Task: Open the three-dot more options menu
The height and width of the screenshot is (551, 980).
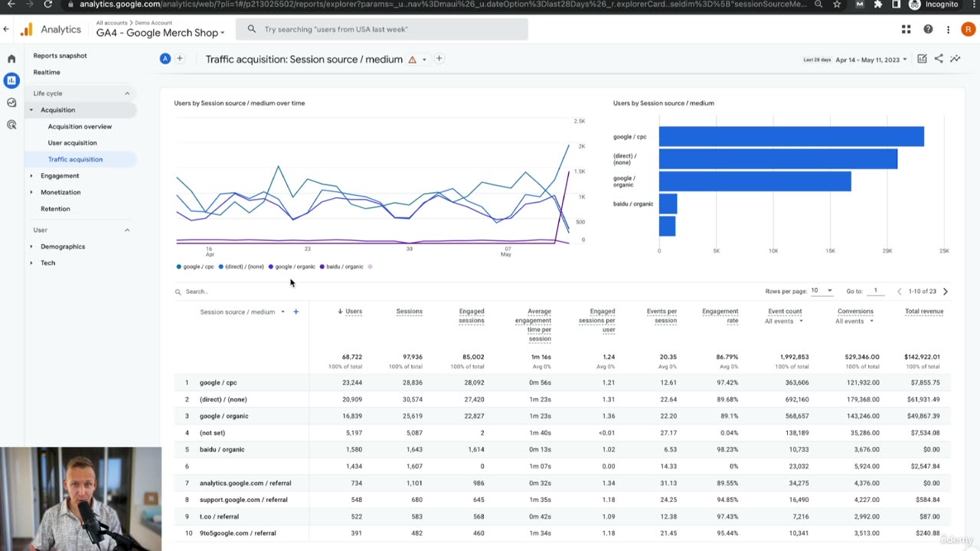Action: click(949, 29)
